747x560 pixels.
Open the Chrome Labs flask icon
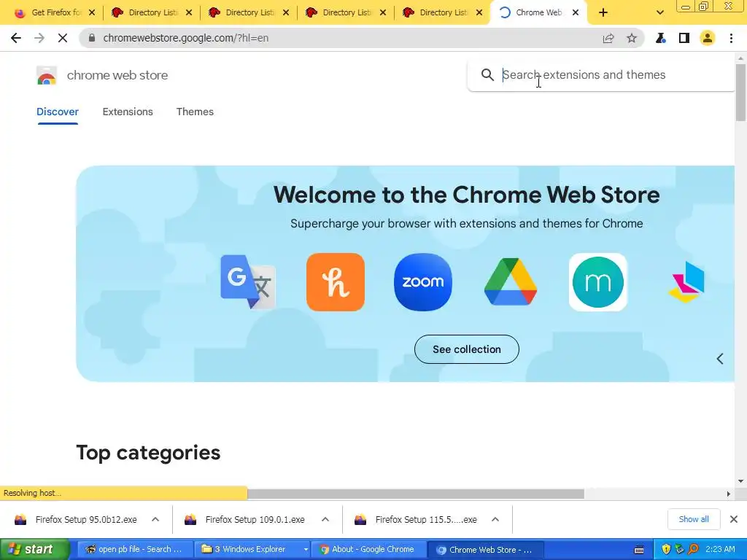(661, 38)
